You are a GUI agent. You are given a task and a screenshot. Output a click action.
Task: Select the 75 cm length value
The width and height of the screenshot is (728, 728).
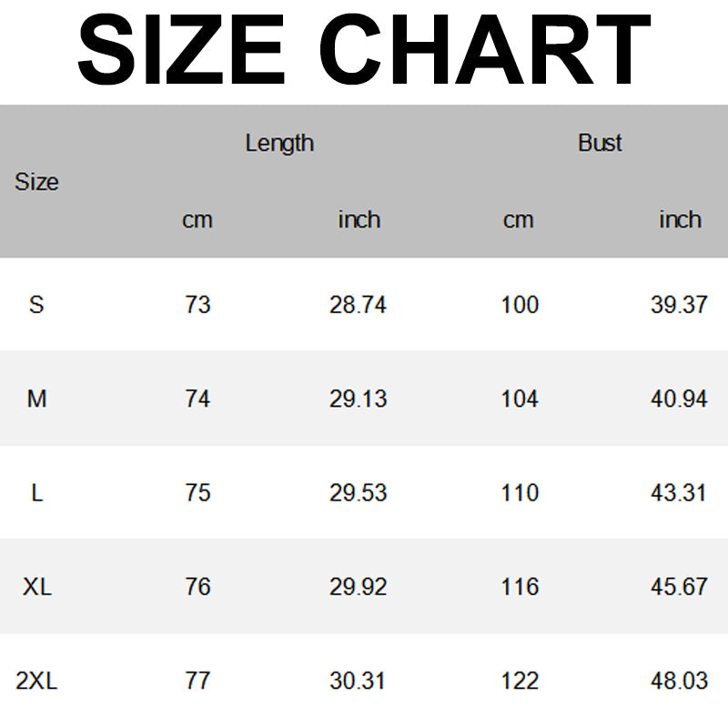[197, 492]
